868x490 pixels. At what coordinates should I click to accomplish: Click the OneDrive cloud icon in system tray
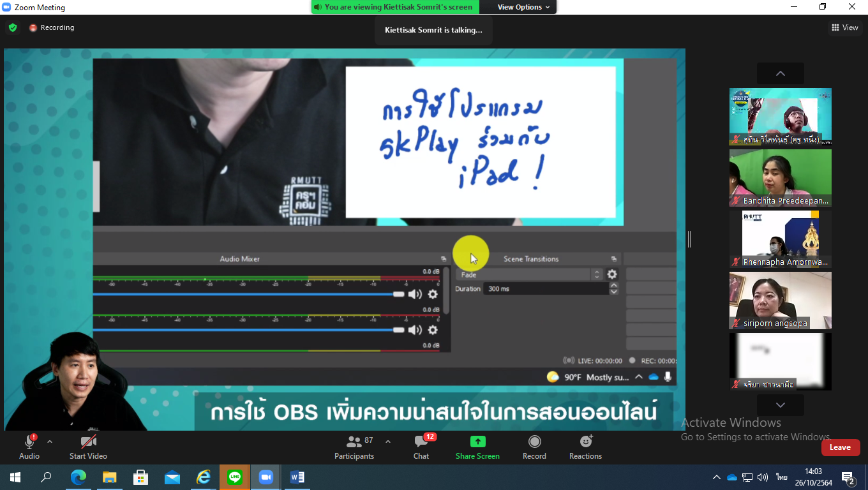point(732,477)
